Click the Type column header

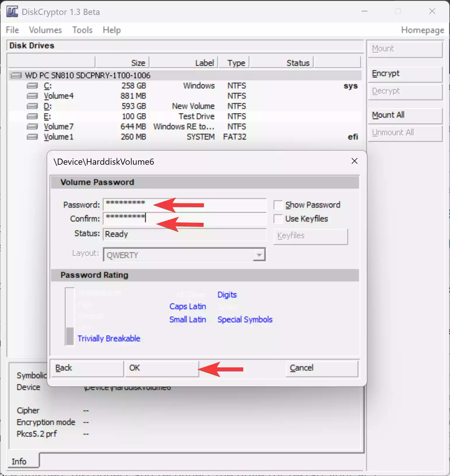pyautogui.click(x=234, y=62)
